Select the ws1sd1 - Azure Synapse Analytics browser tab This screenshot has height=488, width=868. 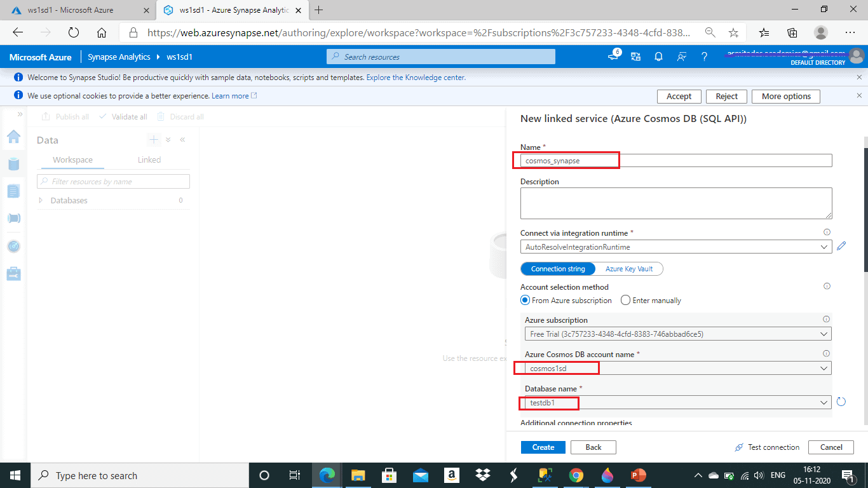coord(233,10)
